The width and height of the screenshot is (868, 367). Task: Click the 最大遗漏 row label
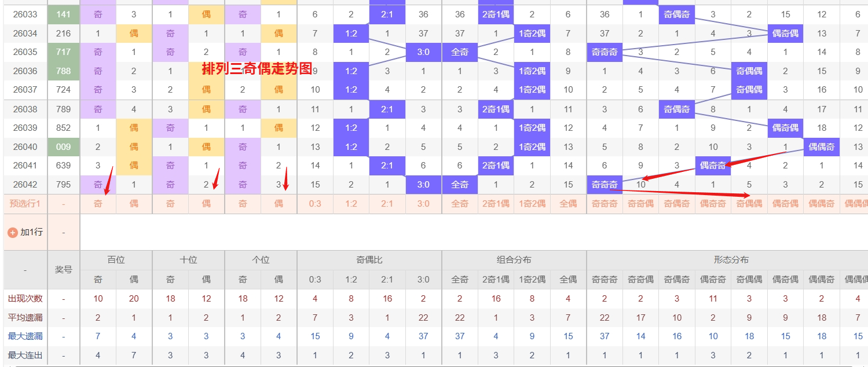pyautogui.click(x=25, y=336)
